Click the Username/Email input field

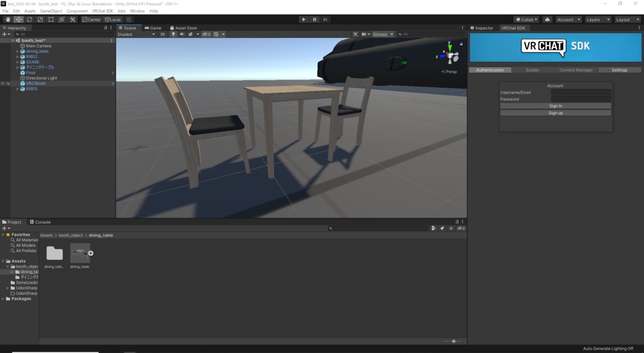coord(580,92)
